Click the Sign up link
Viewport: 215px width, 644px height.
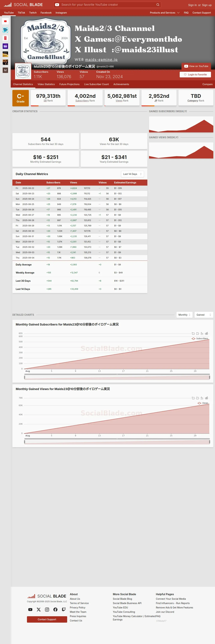tap(207, 5)
